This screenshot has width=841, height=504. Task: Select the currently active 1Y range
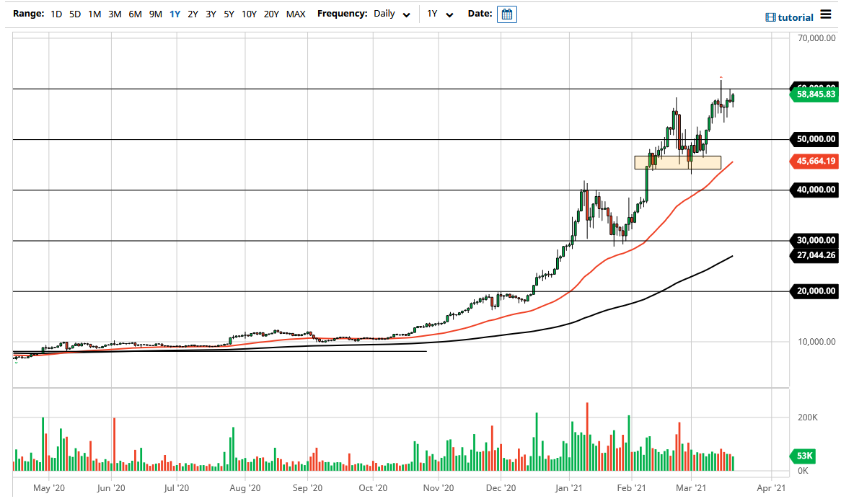click(x=174, y=14)
